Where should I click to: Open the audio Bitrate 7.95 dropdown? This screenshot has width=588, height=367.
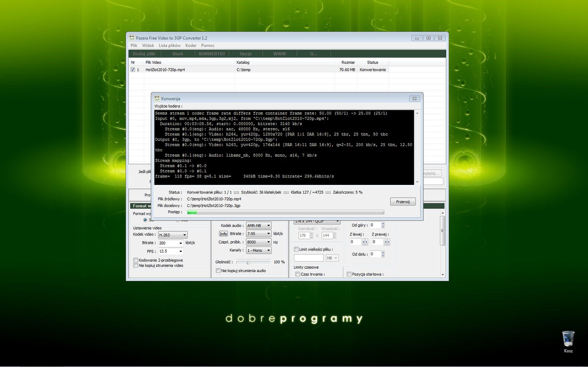pyautogui.click(x=259, y=234)
